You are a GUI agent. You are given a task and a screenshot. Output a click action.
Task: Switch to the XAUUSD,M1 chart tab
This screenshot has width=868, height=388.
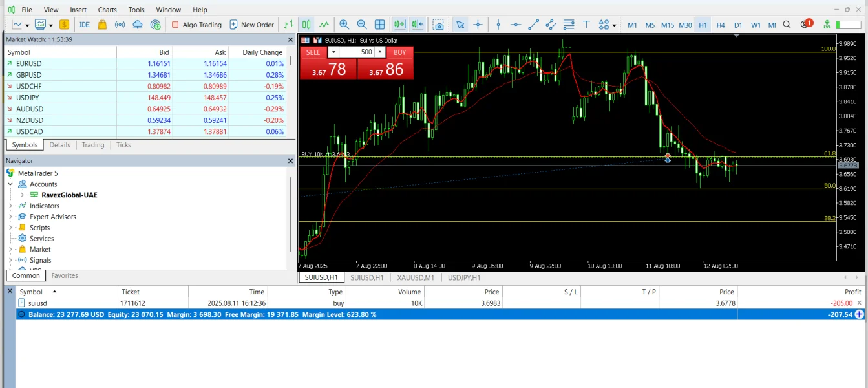[x=416, y=277]
